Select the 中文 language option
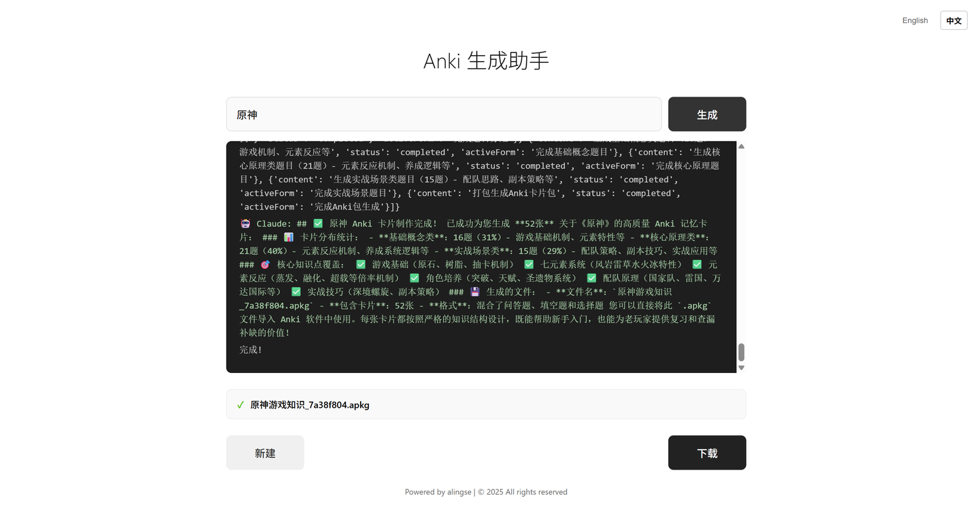Image resolution: width=980 pixels, height=505 pixels. (x=953, y=20)
